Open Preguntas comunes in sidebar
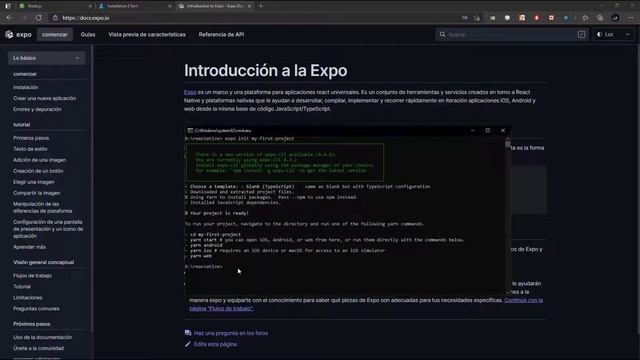This screenshot has width=640, height=360. tap(36, 309)
